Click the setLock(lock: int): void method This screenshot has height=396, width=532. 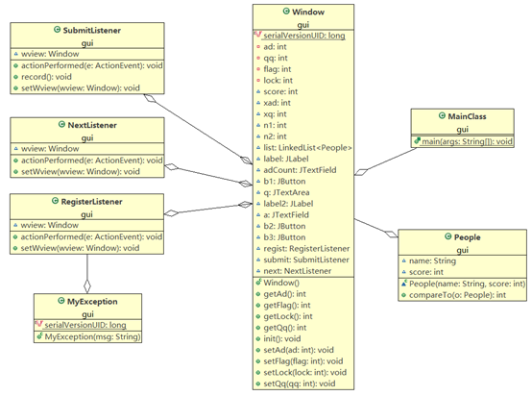point(305,373)
